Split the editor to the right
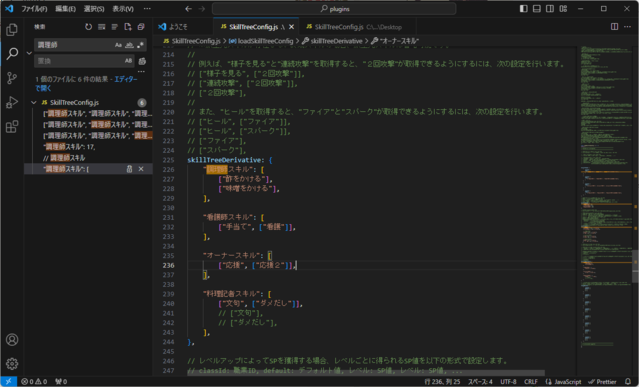The width and height of the screenshot is (639, 387). tap(614, 26)
